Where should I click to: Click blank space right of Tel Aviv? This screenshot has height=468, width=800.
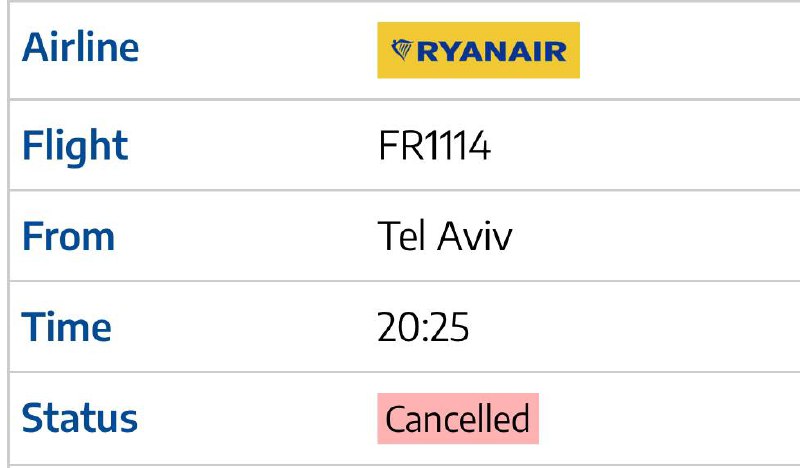[656, 236]
